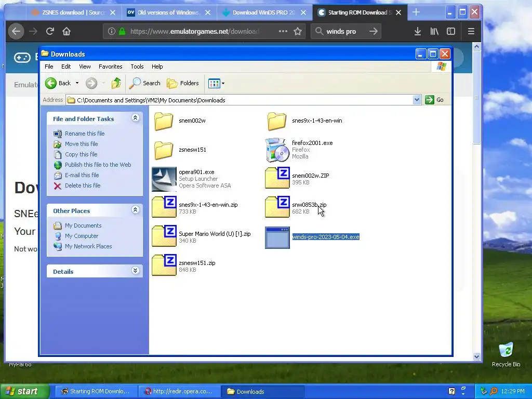Screen dimensions: 532x399
Task: Expand the Address bar dropdown
Action: click(417, 100)
